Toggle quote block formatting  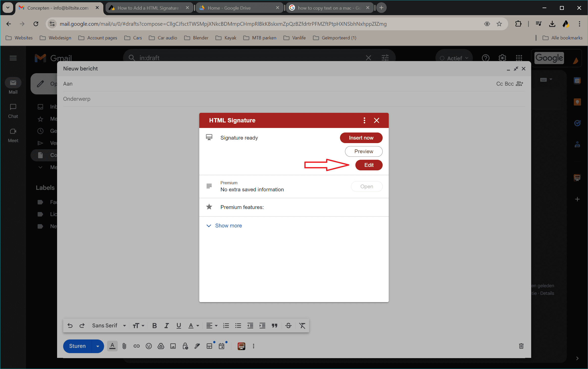(x=275, y=326)
